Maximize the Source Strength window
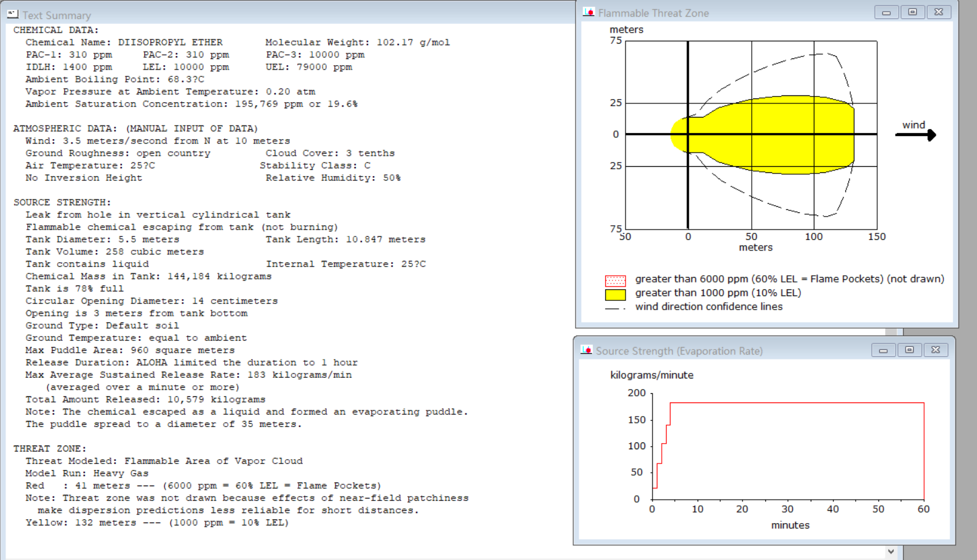Viewport: 977px width, 560px height. [909, 350]
